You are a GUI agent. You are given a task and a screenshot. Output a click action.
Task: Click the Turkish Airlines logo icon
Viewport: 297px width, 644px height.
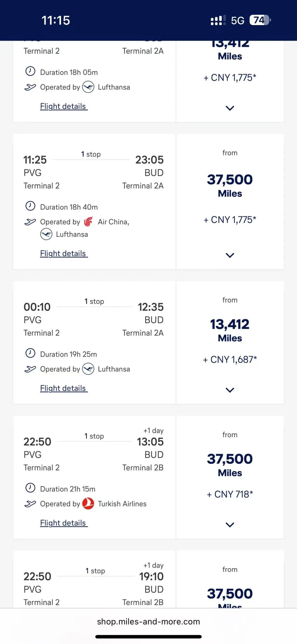coord(88,504)
